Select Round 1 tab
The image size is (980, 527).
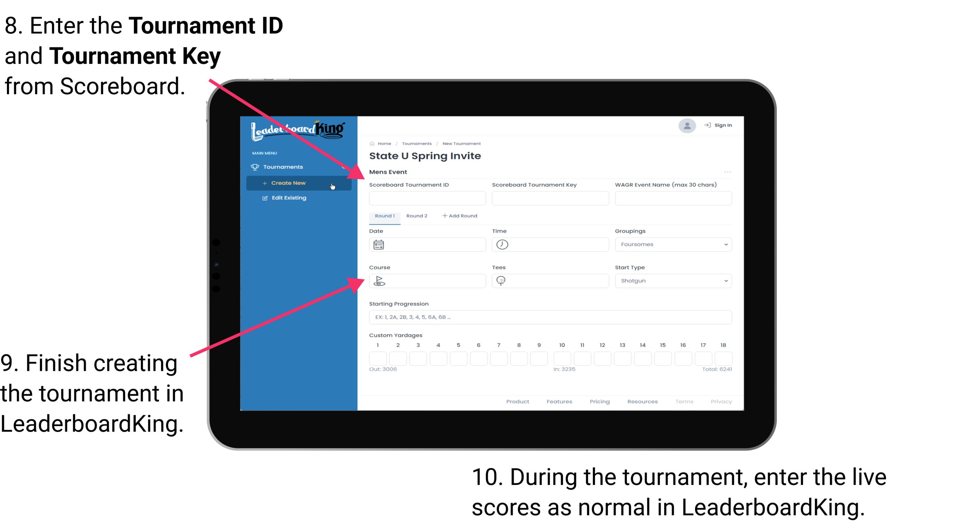pyautogui.click(x=384, y=216)
